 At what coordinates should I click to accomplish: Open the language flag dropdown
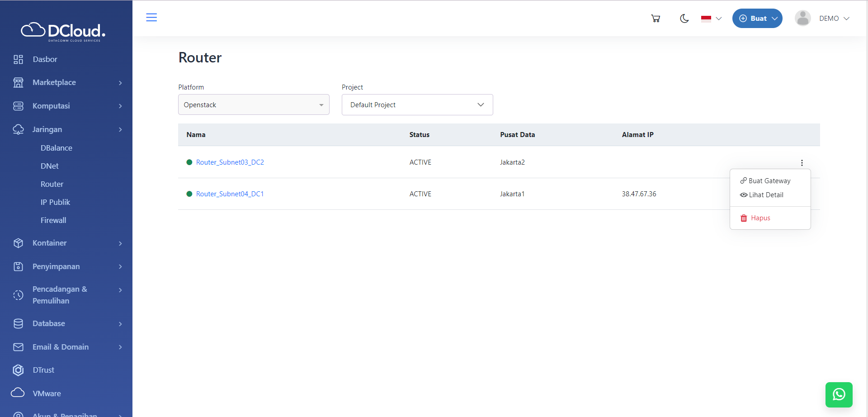tap(711, 19)
